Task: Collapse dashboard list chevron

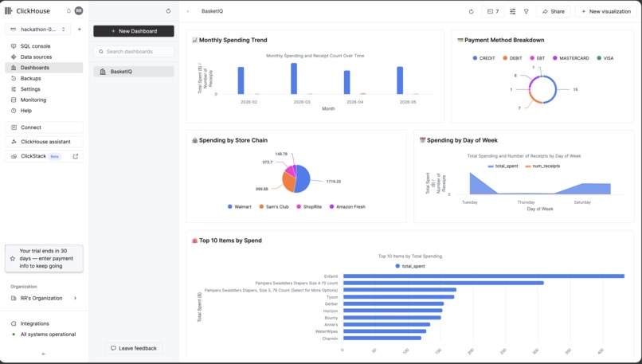Action: [188, 11]
